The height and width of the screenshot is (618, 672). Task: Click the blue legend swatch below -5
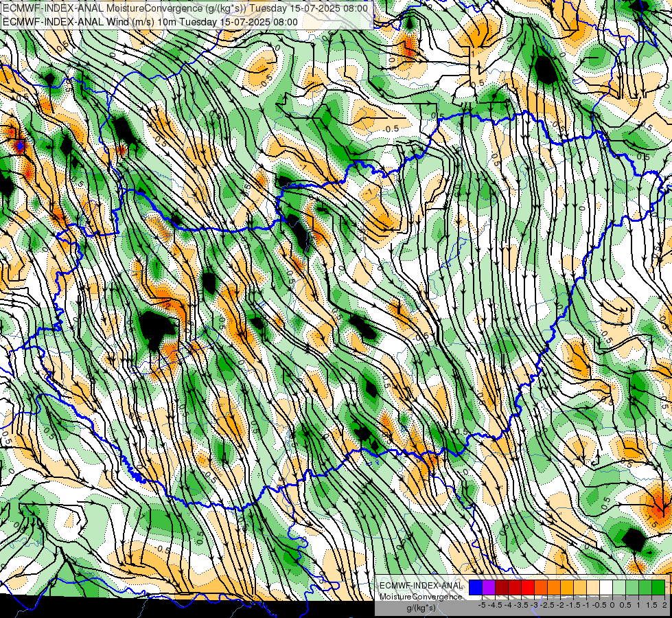(x=476, y=588)
